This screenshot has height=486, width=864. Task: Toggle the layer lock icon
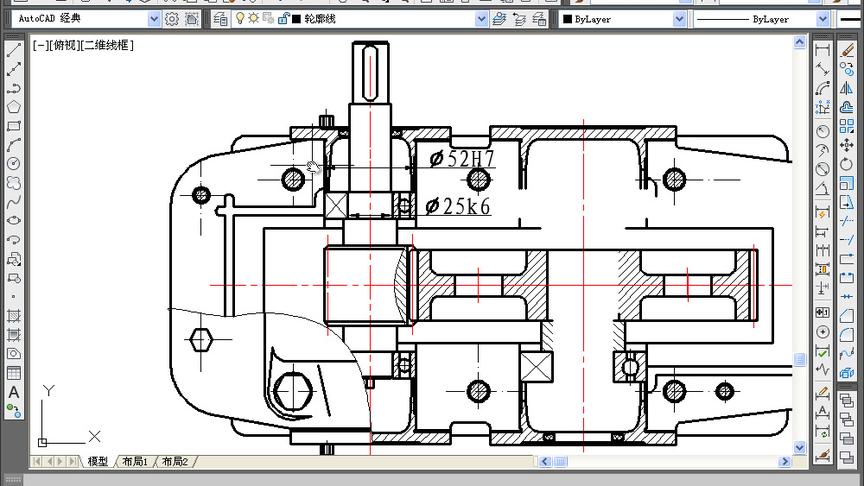tap(284, 19)
